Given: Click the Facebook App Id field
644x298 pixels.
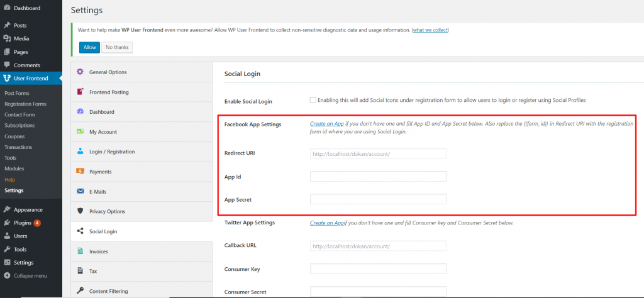Looking at the screenshot, I should tap(378, 177).
